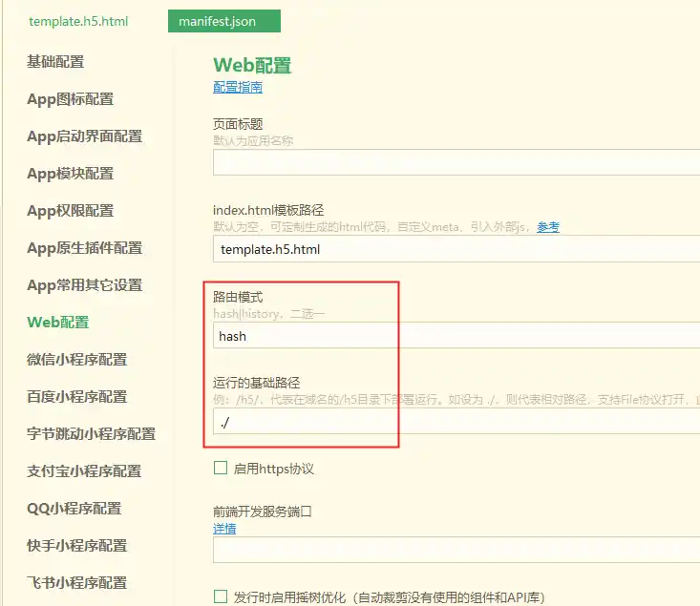Open App常用其它设置 section
Screen dimensions: 700x606
click(84, 285)
